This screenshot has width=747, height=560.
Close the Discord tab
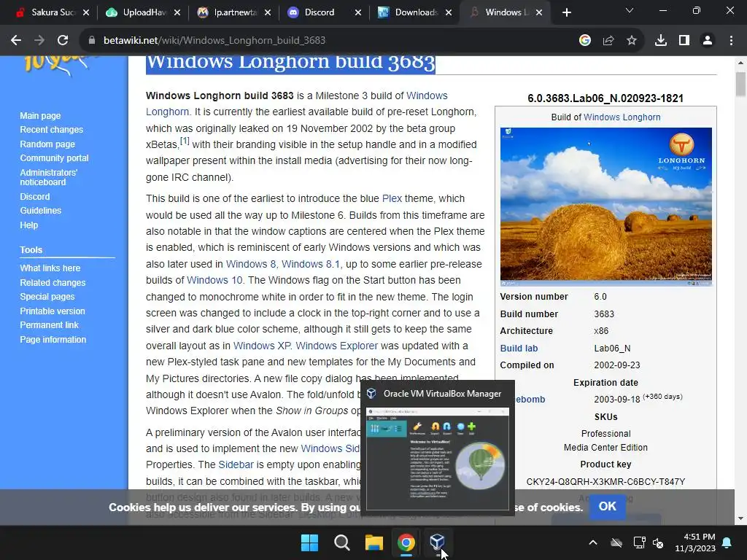pyautogui.click(x=357, y=12)
